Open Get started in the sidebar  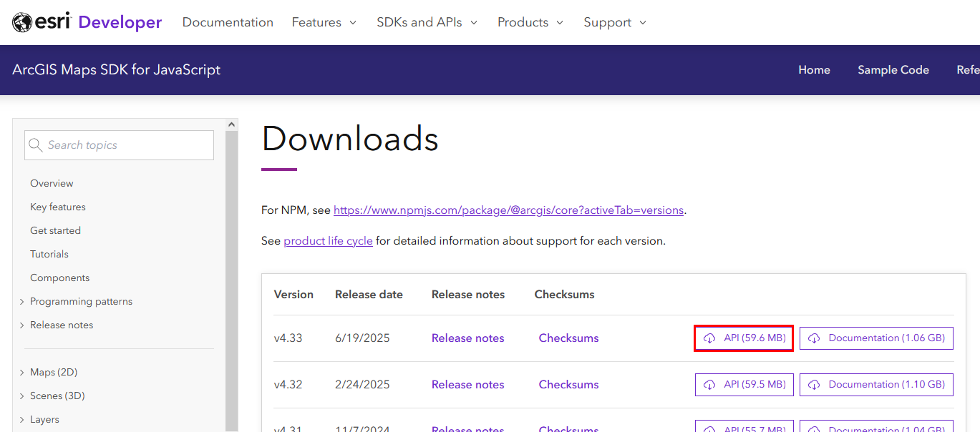(x=55, y=230)
